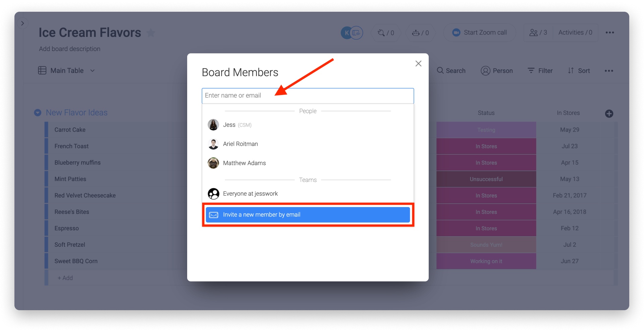Click the Jul 2 date cell
The image size is (644, 332).
pos(570,245)
